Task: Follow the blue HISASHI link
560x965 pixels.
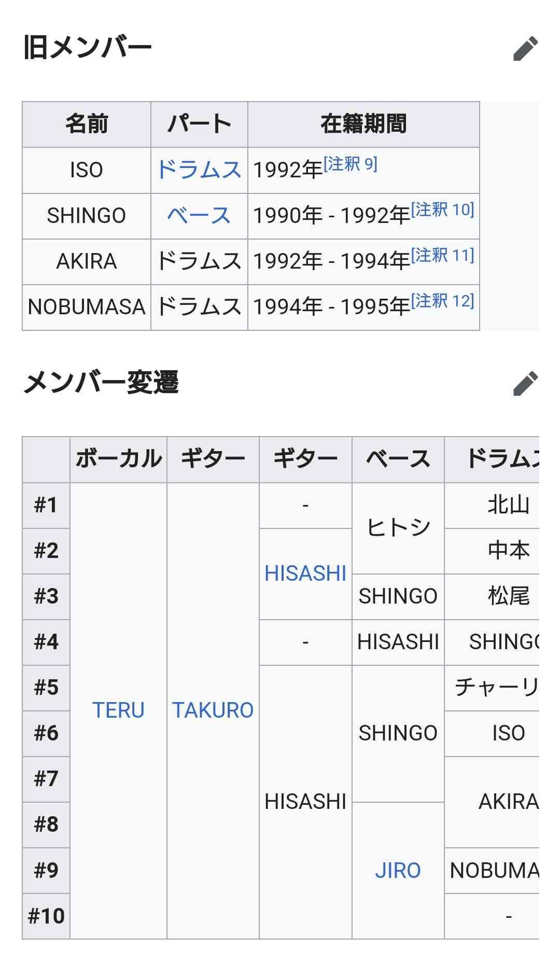Action: (305, 574)
